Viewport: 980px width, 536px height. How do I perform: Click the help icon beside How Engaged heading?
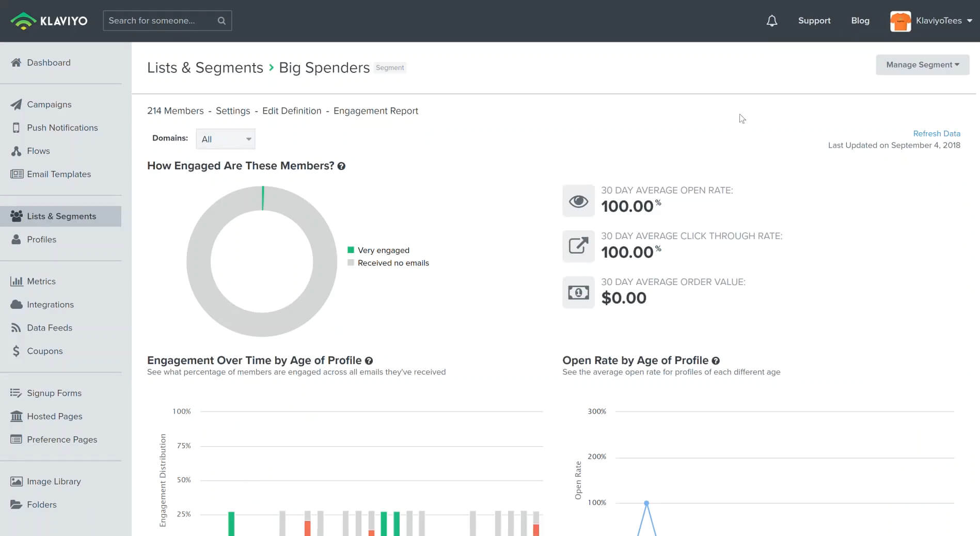[x=341, y=166]
